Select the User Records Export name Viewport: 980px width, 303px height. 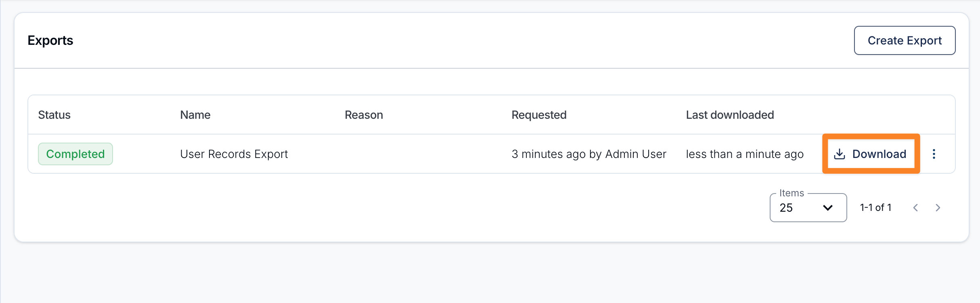coord(234,154)
